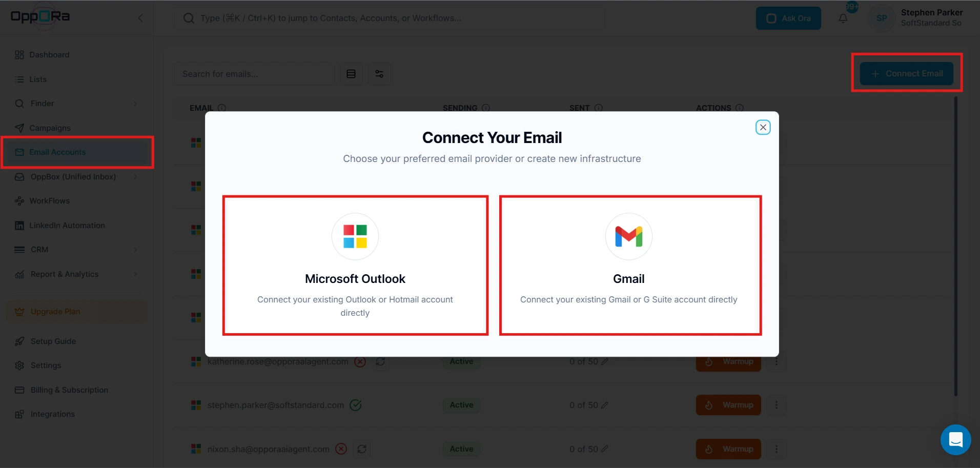Image resolution: width=980 pixels, height=468 pixels.
Task: Click the Ask Ora button
Action: (788, 18)
